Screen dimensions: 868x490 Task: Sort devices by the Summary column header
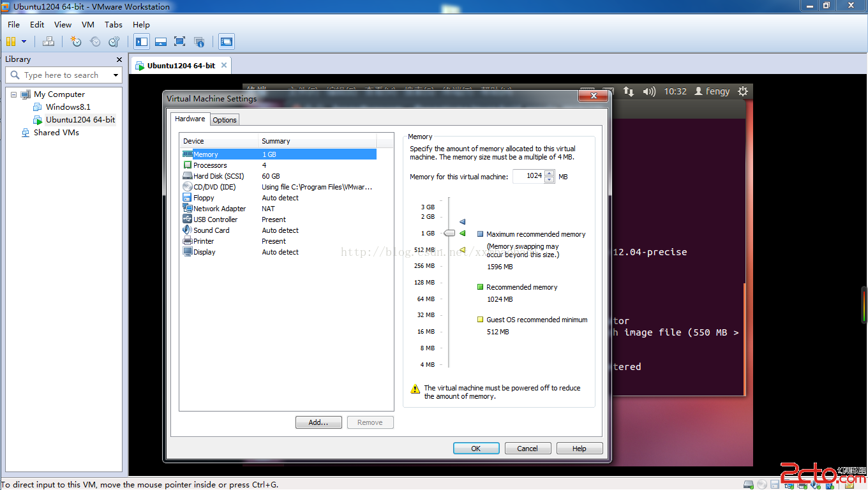[318, 141]
